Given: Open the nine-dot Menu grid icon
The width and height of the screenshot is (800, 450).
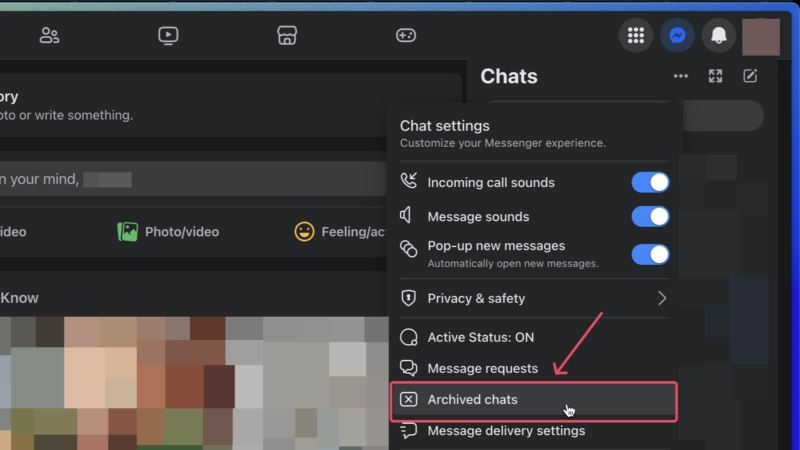Looking at the screenshot, I should [x=636, y=35].
